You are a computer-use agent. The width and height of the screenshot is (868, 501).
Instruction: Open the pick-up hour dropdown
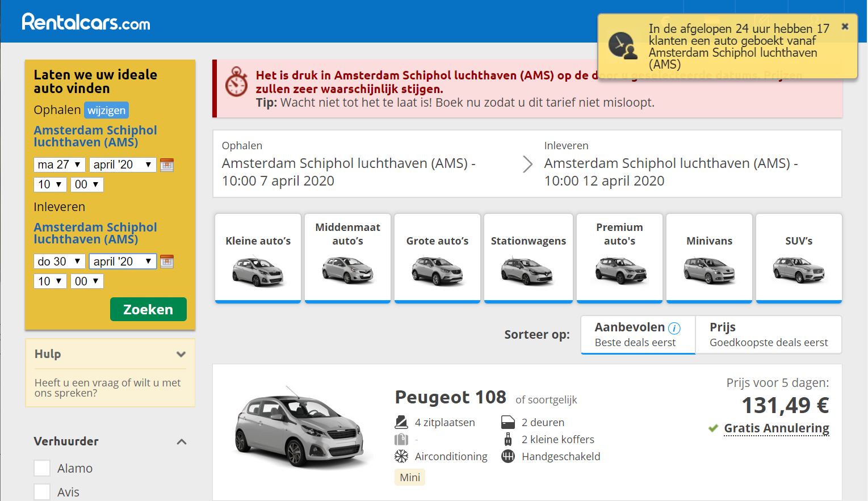click(50, 184)
